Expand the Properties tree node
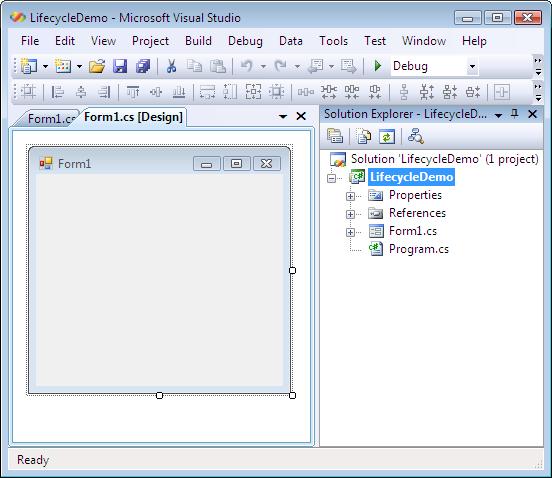 [x=350, y=196]
